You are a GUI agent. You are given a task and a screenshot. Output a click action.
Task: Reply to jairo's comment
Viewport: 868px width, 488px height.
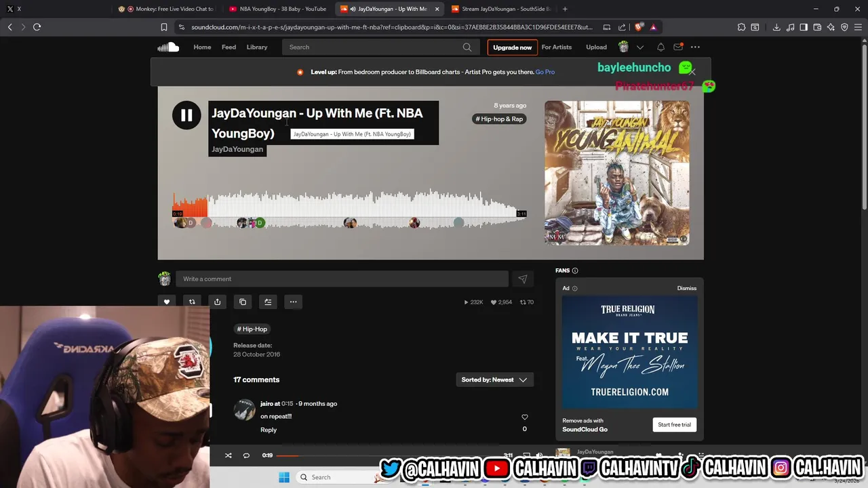269,430
